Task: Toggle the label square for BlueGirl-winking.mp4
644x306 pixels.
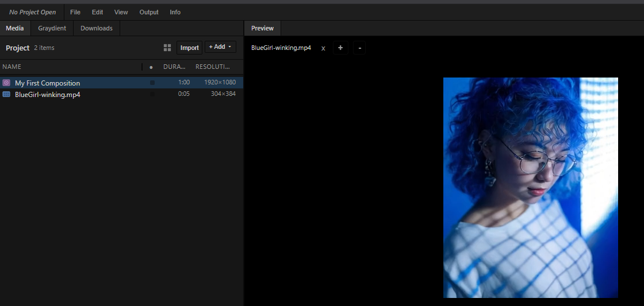Action: pos(152,94)
